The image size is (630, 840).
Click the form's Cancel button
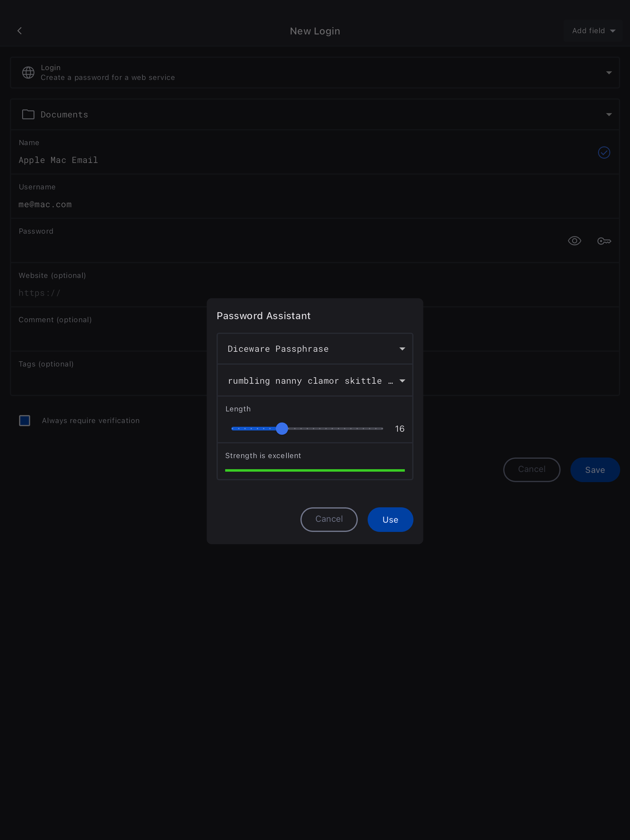[x=531, y=470]
